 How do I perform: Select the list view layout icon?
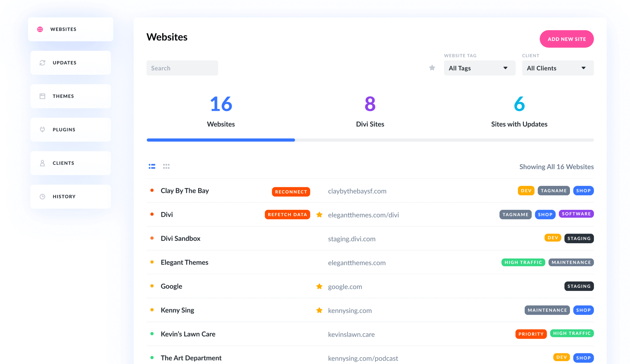point(152,167)
